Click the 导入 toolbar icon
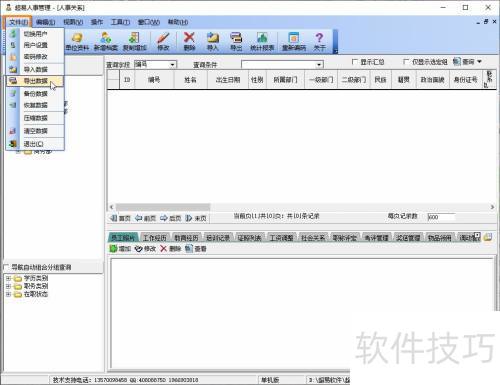The image size is (500, 385). pyautogui.click(x=212, y=42)
